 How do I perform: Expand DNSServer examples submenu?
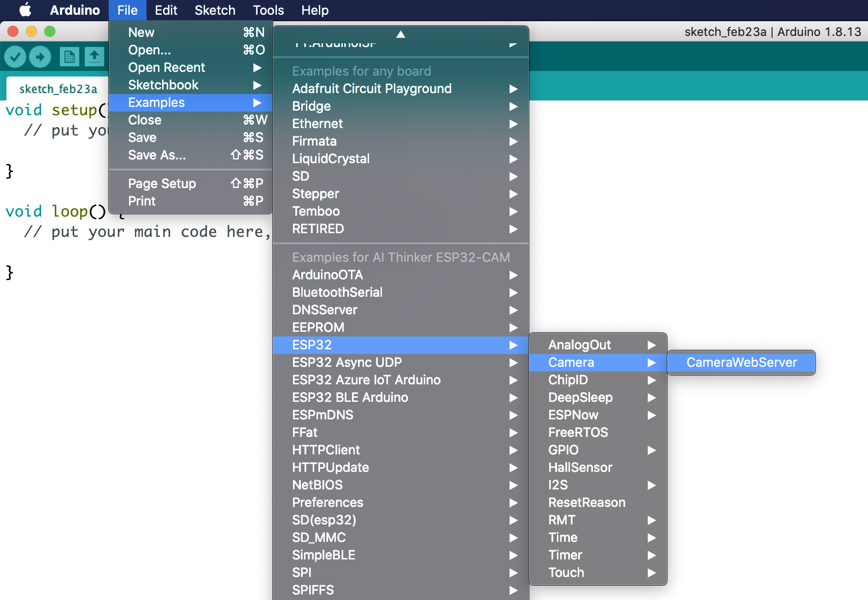[x=401, y=310]
